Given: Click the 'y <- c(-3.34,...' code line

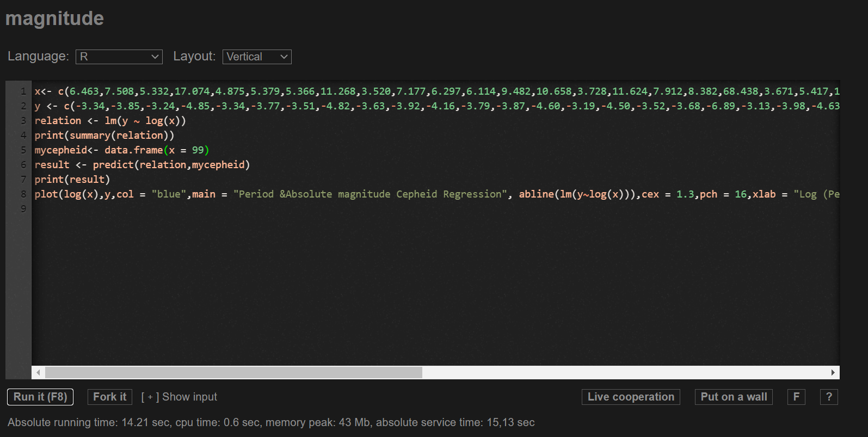Looking at the screenshot, I should pos(437,106).
